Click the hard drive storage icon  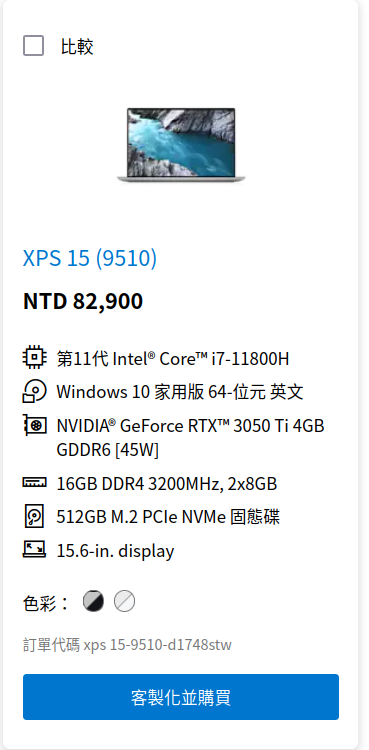34,517
